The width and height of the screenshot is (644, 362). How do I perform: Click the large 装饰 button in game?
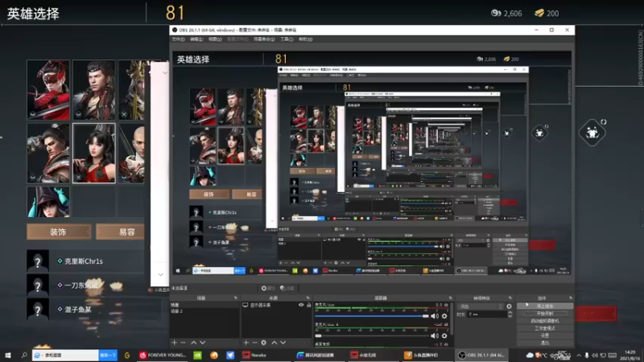click(x=59, y=232)
